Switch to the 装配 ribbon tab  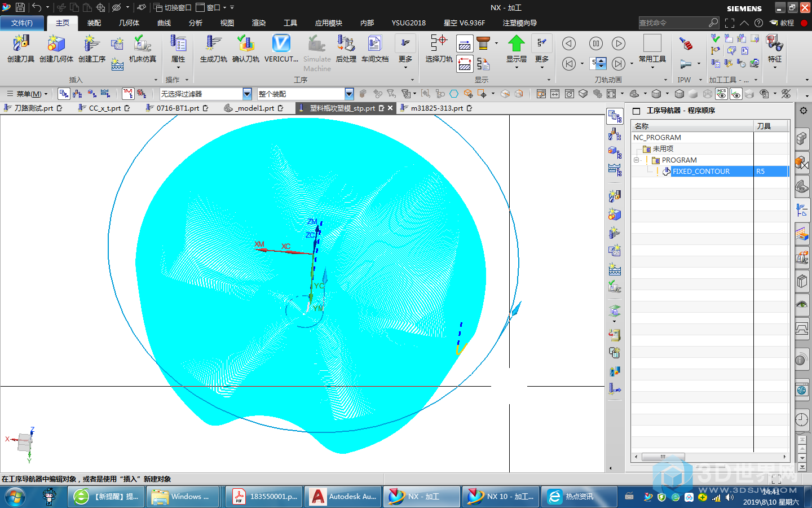pos(94,23)
